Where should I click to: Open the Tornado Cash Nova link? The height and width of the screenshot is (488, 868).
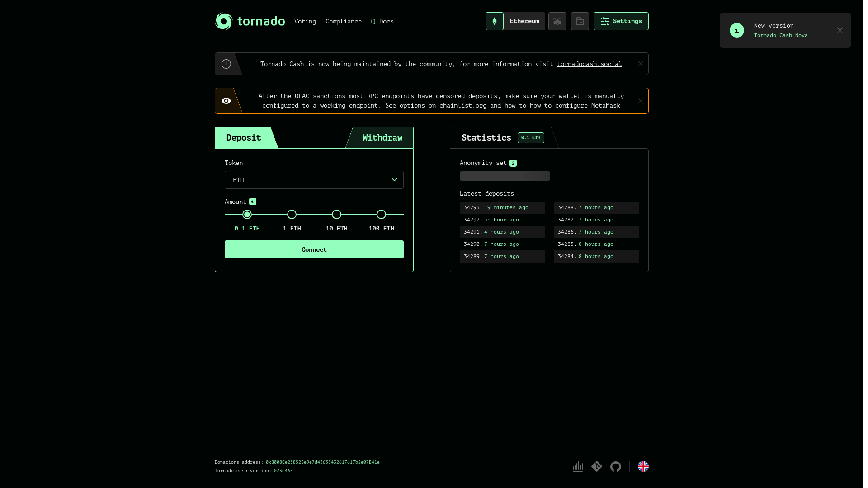pos(780,35)
